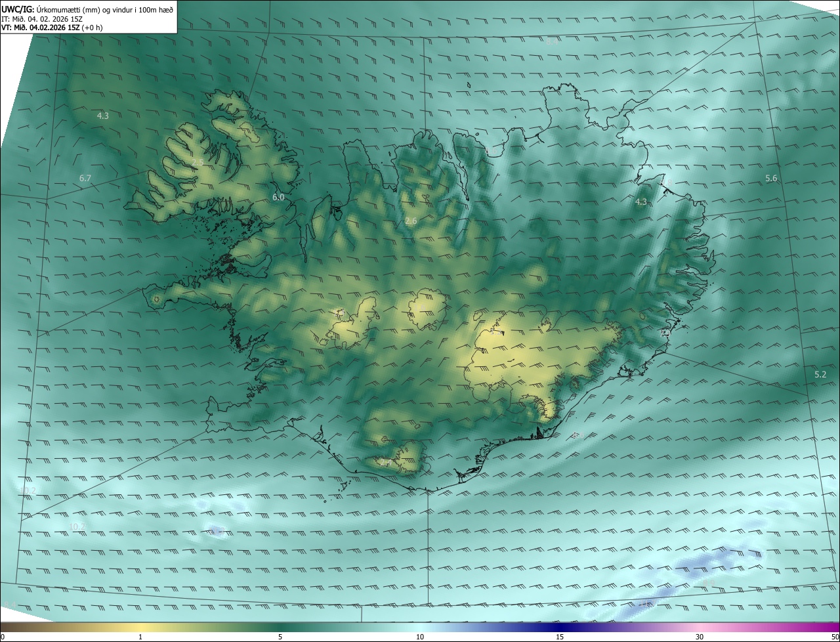840x642 pixels.
Task: Click the 'VT: Mið. 04.02.2026 15Z (+0 h)' line
Action: (x=52, y=28)
